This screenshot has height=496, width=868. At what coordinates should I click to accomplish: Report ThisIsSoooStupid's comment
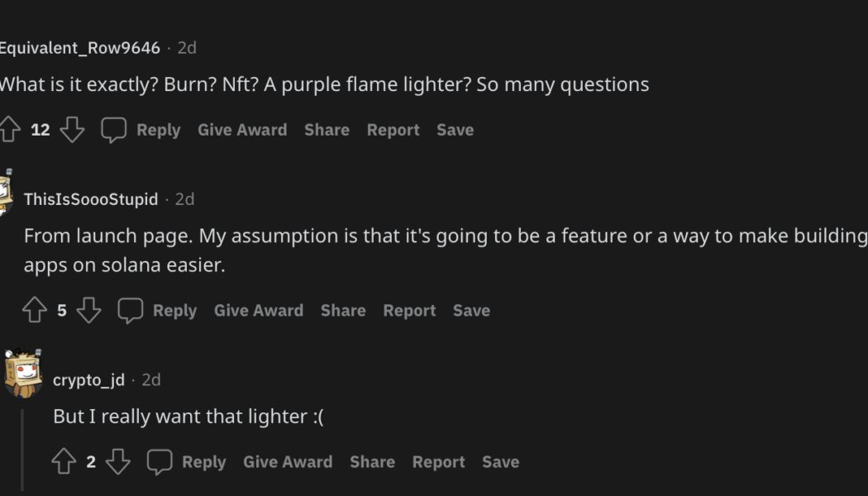click(x=409, y=311)
